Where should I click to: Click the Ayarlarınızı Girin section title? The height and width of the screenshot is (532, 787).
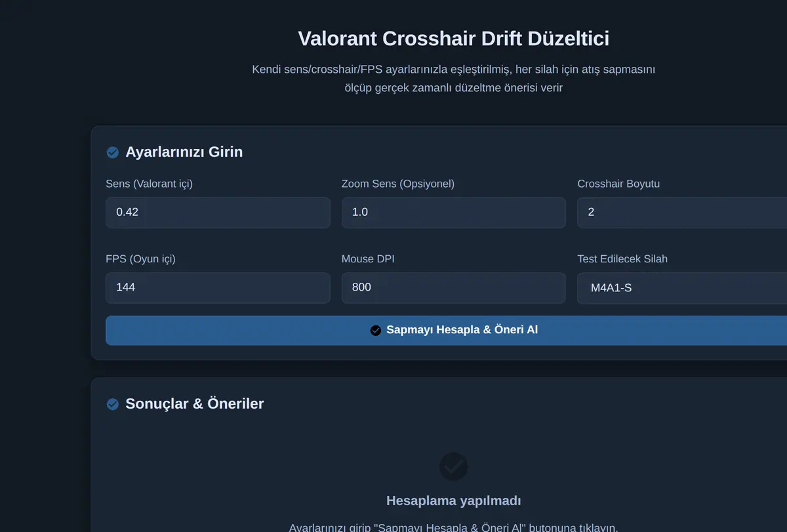184,152
